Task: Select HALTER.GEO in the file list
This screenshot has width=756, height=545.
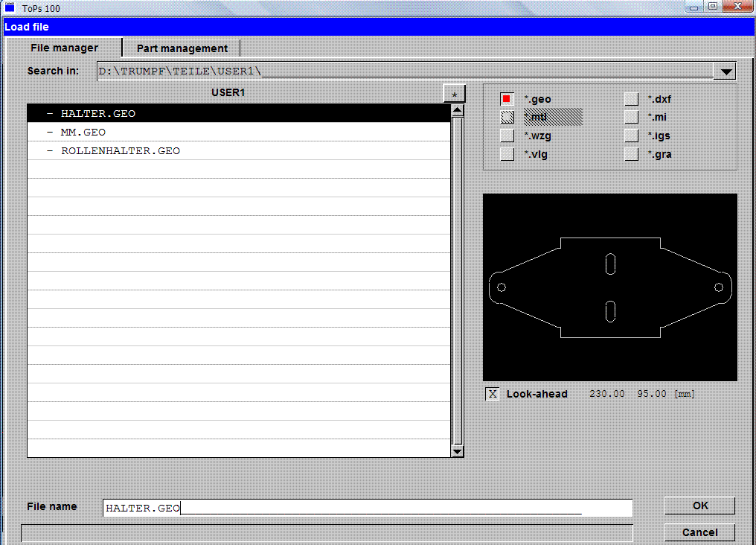Action: coord(239,113)
